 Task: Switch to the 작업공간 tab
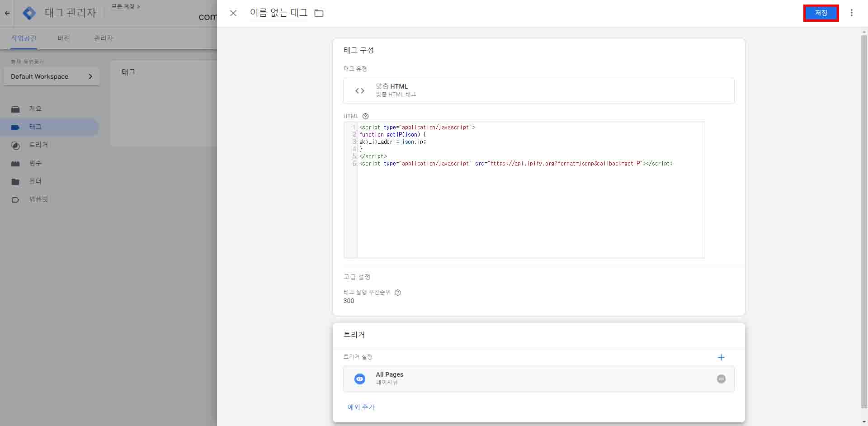(x=24, y=38)
